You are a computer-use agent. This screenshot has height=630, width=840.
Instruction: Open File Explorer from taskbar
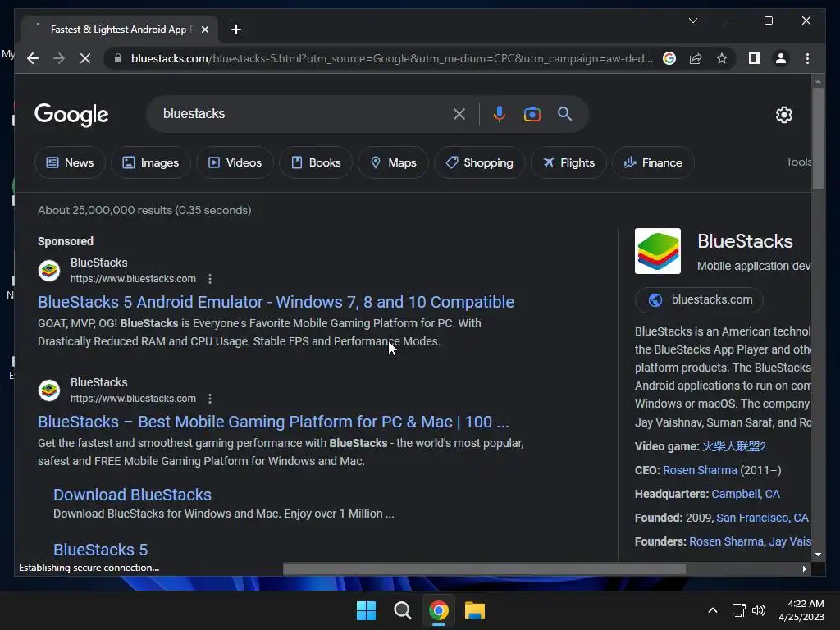(x=475, y=610)
